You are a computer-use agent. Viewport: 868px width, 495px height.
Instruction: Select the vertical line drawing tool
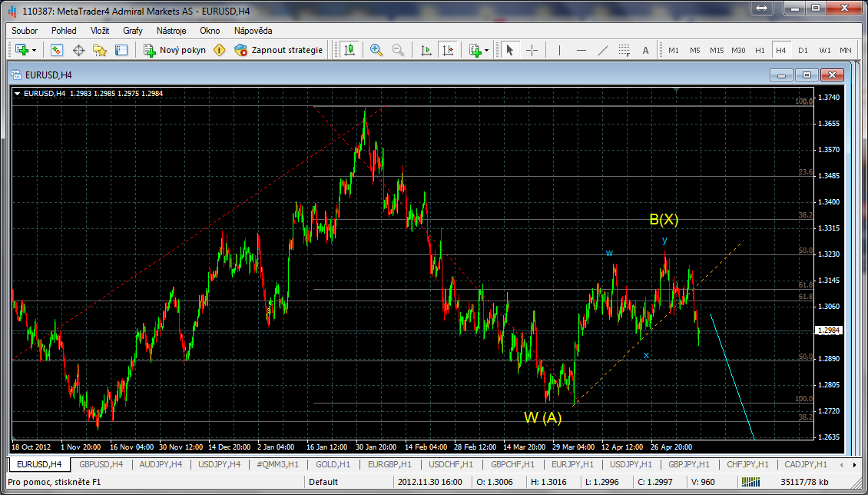(x=560, y=50)
